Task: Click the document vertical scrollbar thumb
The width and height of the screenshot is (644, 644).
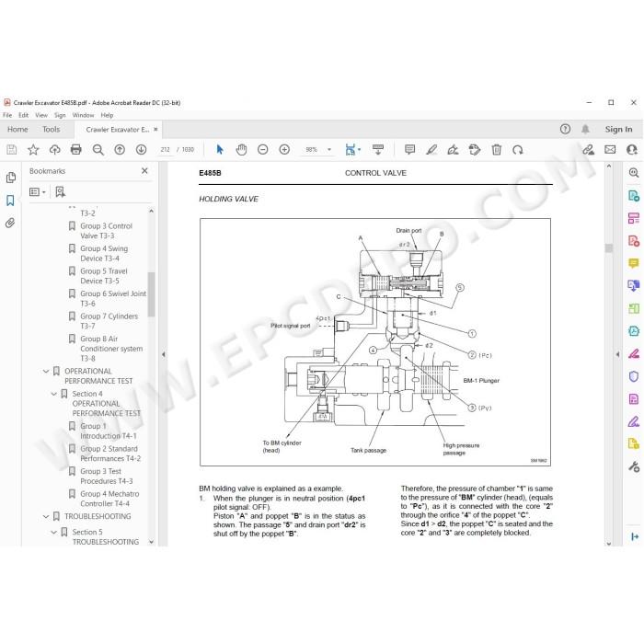Action: (609, 248)
